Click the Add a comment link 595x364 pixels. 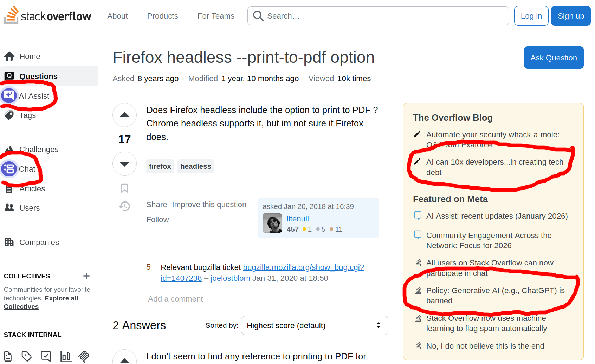coord(175,299)
